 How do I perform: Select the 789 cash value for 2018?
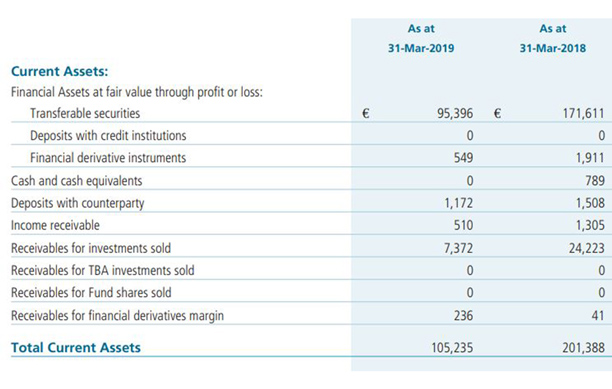(x=595, y=181)
